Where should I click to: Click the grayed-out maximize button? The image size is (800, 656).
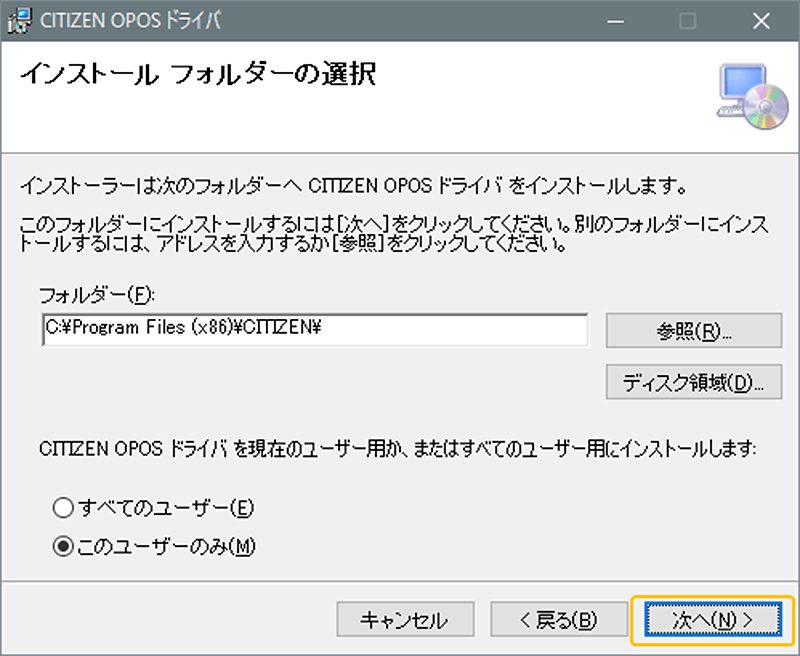(x=688, y=20)
